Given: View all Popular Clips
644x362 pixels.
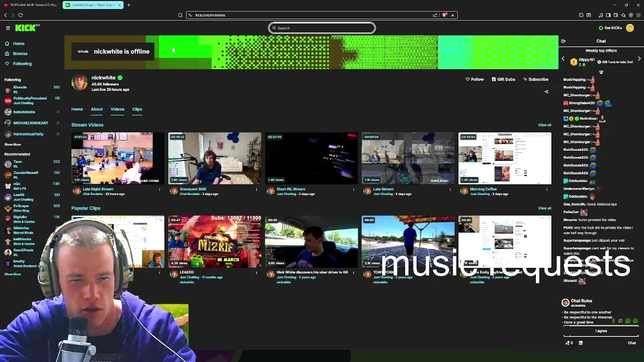Looking at the screenshot, I should pyautogui.click(x=544, y=208).
